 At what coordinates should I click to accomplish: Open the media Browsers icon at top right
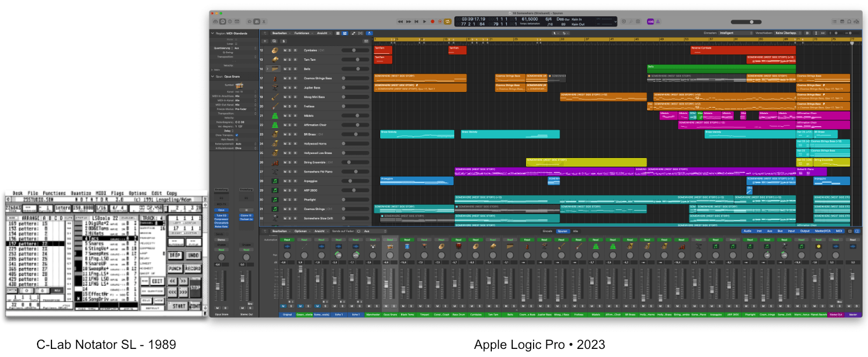point(856,21)
